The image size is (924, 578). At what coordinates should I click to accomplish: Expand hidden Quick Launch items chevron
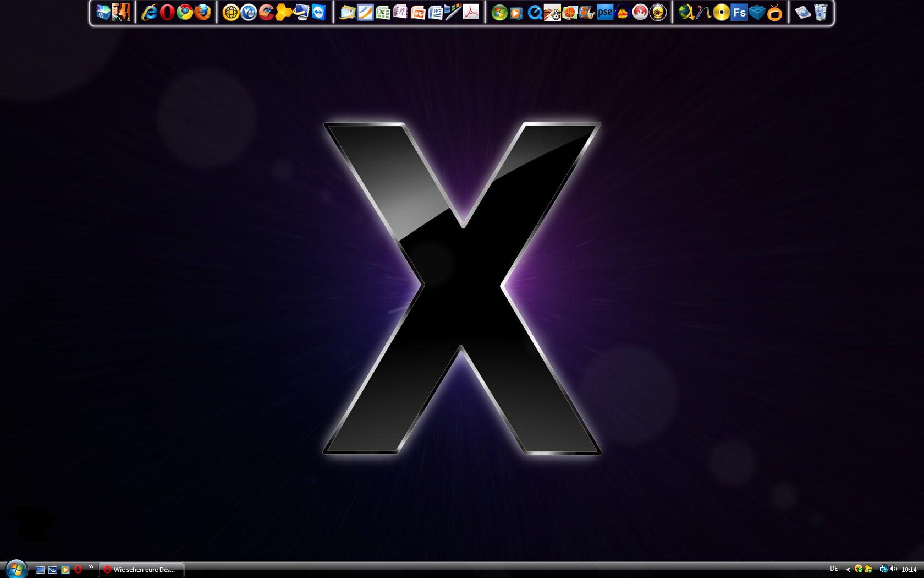[x=91, y=568]
